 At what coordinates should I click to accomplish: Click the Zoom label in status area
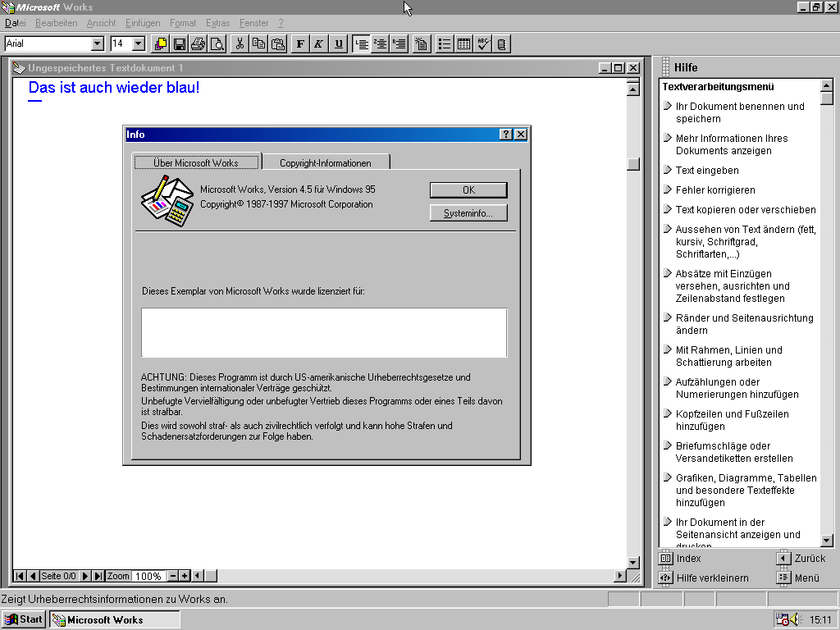[x=118, y=576]
